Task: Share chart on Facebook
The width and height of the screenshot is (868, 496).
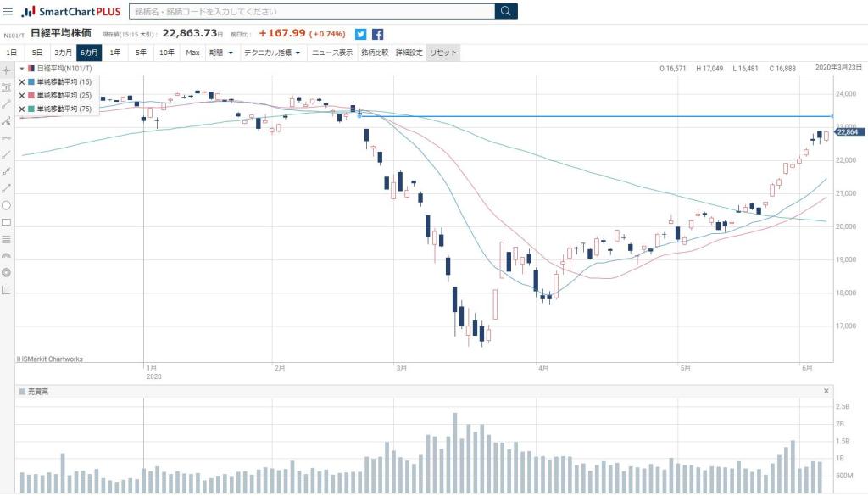Action: pos(378,35)
